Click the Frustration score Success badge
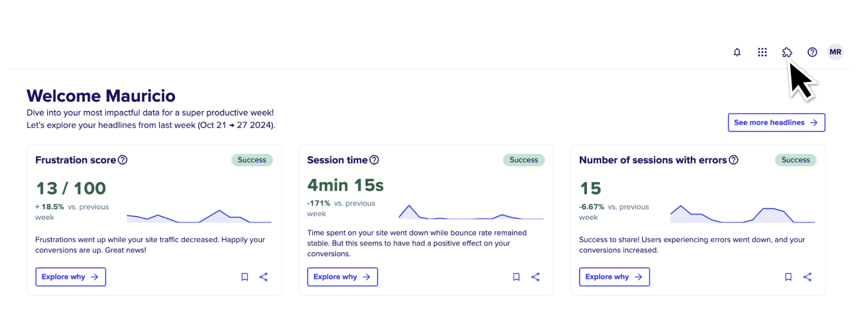The width and height of the screenshot is (868, 329). pos(252,160)
